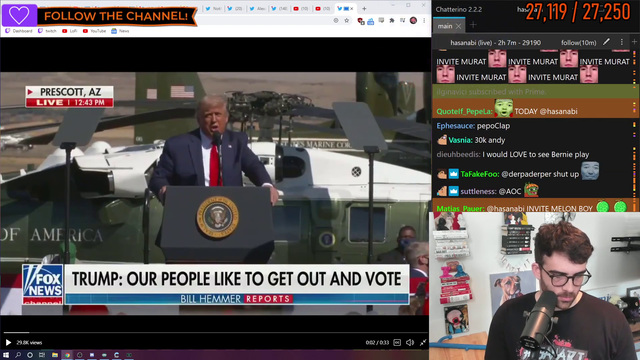Click username Matias_Pauer in chat
The width and height of the screenshot is (640, 360).
[x=460, y=209]
